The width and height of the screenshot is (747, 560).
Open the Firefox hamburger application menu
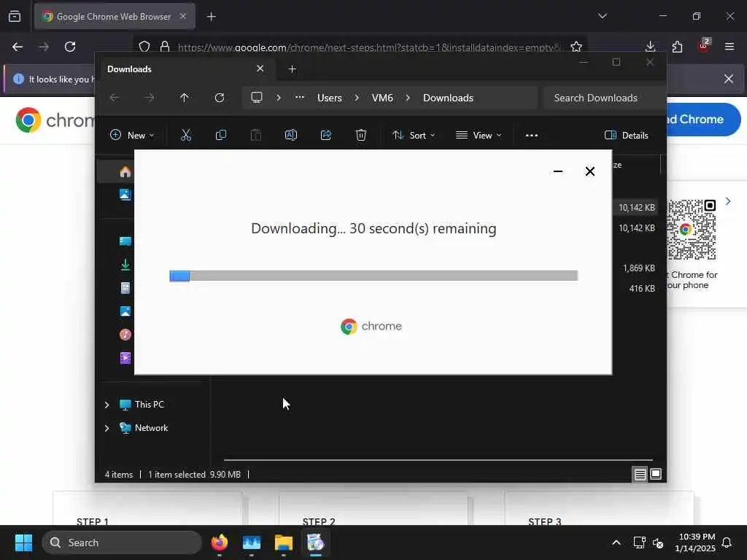(x=729, y=47)
